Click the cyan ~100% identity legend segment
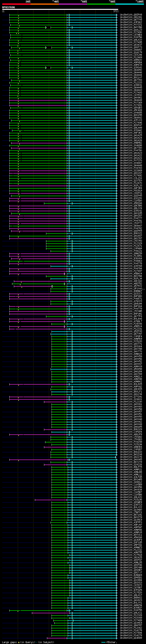146x644 pixels. click(x=130, y=4)
